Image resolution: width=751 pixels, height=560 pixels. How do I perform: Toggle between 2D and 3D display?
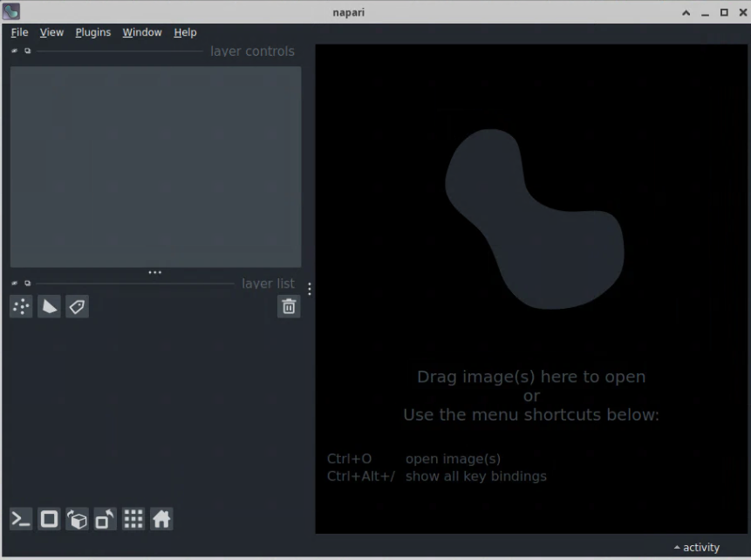coord(49,520)
